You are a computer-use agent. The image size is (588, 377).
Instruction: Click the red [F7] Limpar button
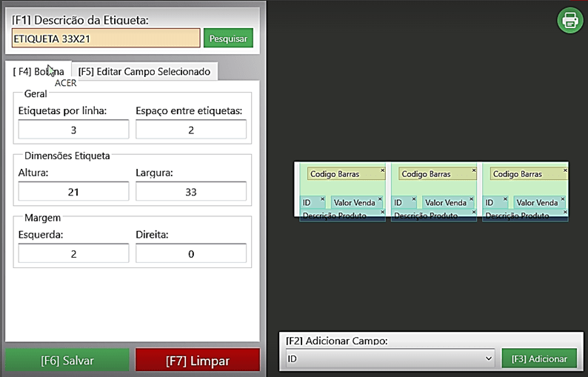pyautogui.click(x=197, y=361)
